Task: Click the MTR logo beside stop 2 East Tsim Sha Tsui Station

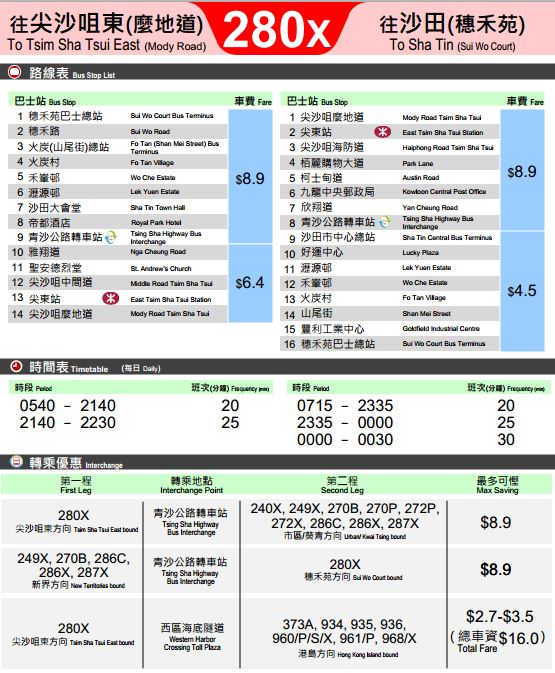Action: pyautogui.click(x=382, y=132)
